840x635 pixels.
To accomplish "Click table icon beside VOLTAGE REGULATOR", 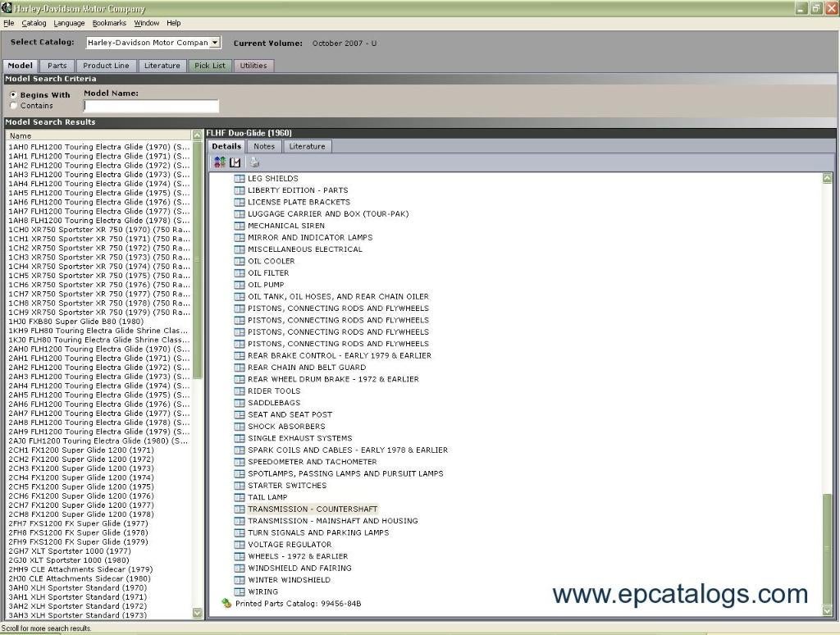I will (240, 545).
